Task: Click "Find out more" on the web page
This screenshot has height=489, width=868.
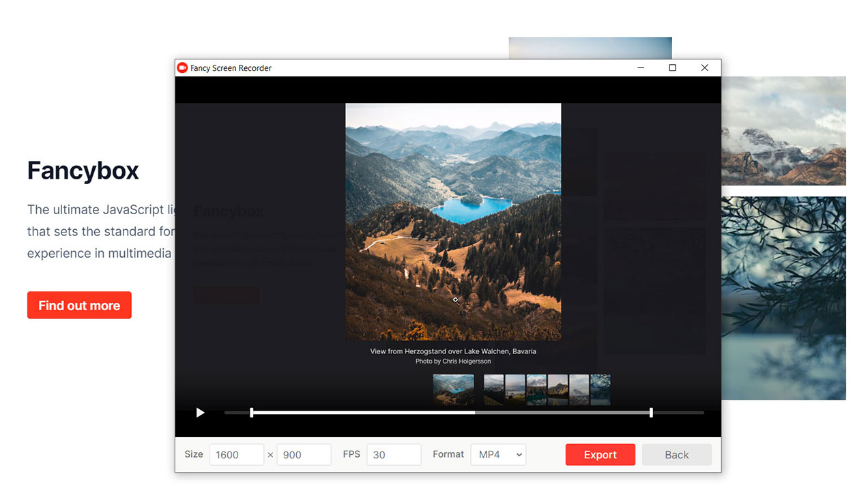Action: point(79,306)
